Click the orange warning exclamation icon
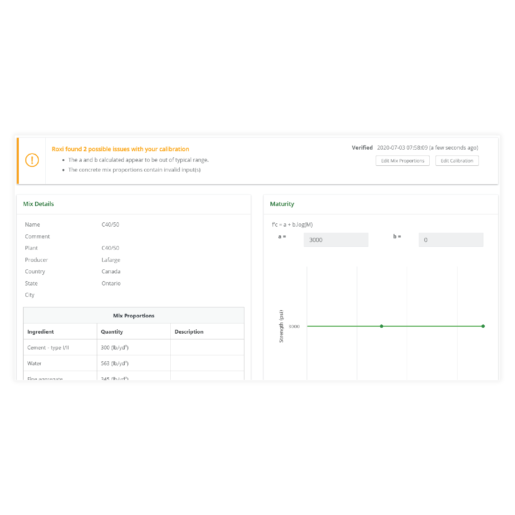 pyautogui.click(x=32, y=160)
